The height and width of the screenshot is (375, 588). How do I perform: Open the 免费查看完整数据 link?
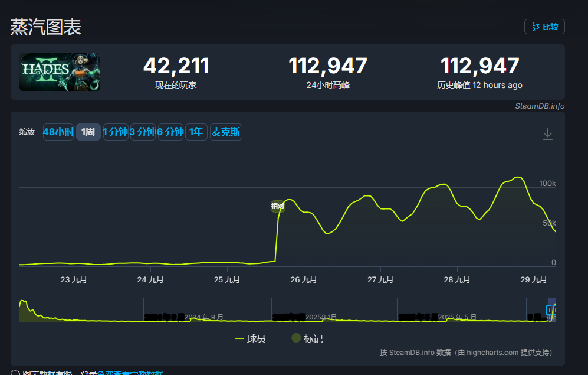click(x=130, y=373)
